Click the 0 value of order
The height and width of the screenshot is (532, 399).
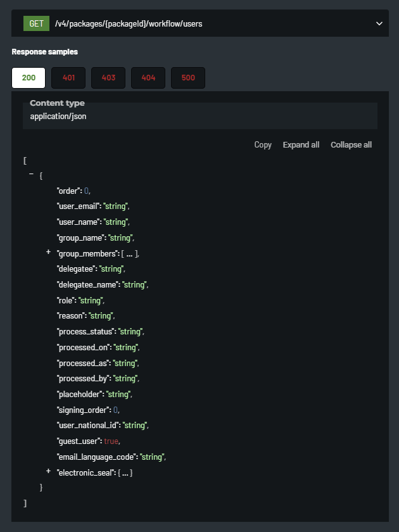(87, 191)
